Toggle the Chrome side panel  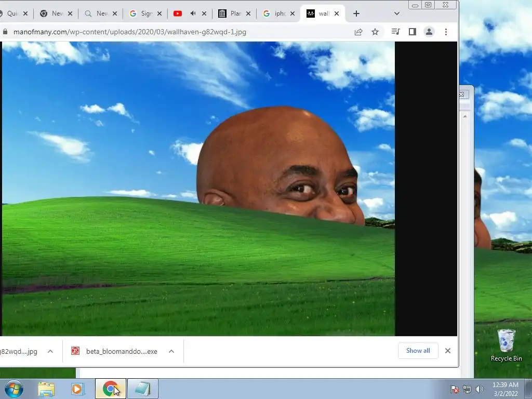coord(412,32)
